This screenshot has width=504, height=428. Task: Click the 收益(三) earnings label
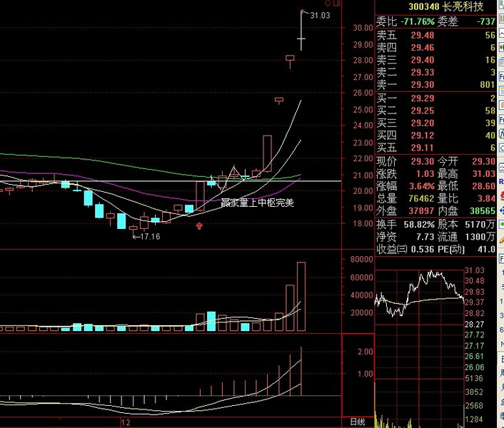tap(390, 250)
